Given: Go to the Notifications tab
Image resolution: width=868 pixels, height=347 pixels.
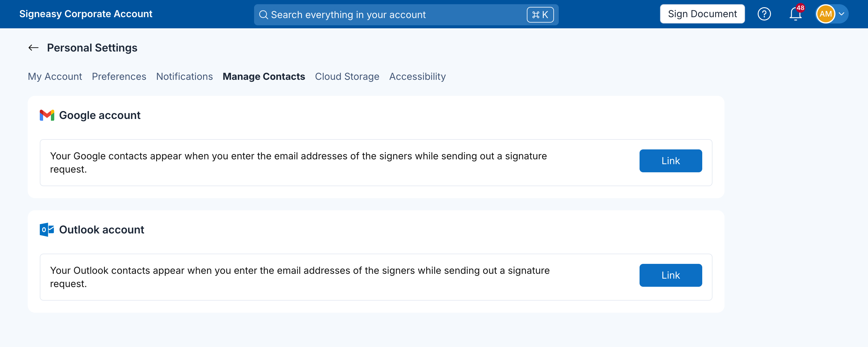Looking at the screenshot, I should pyautogui.click(x=184, y=77).
